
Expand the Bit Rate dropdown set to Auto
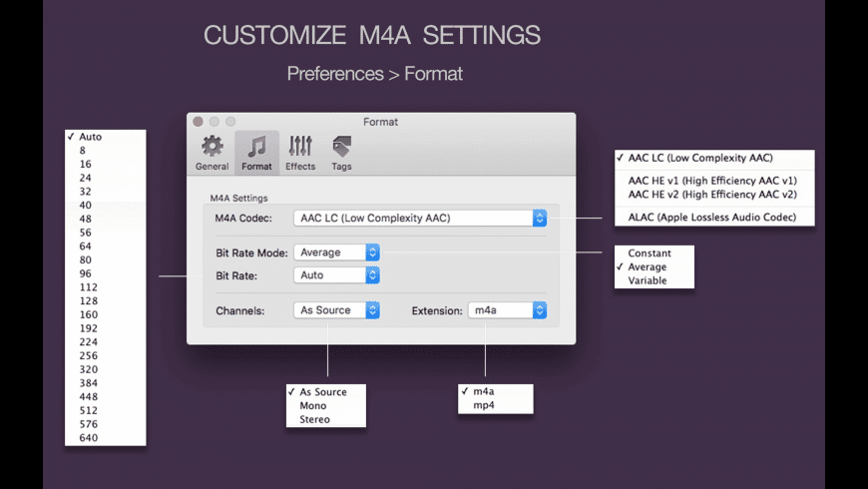336,275
